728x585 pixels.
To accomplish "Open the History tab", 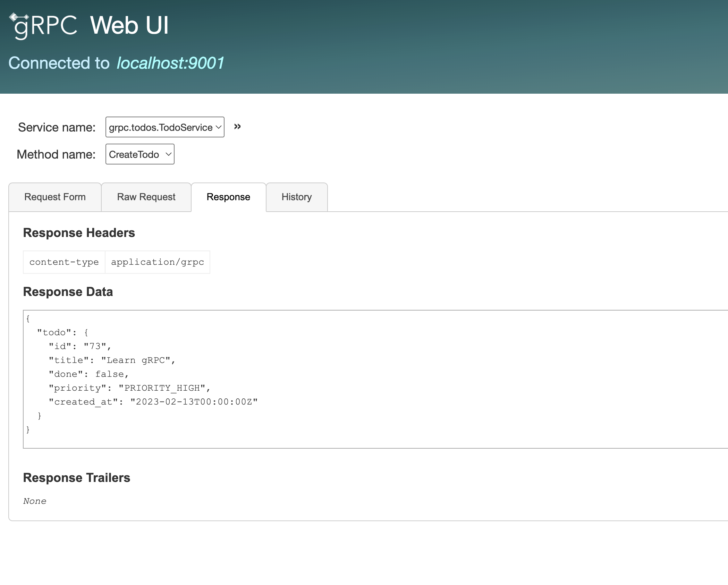I will pyautogui.click(x=296, y=197).
